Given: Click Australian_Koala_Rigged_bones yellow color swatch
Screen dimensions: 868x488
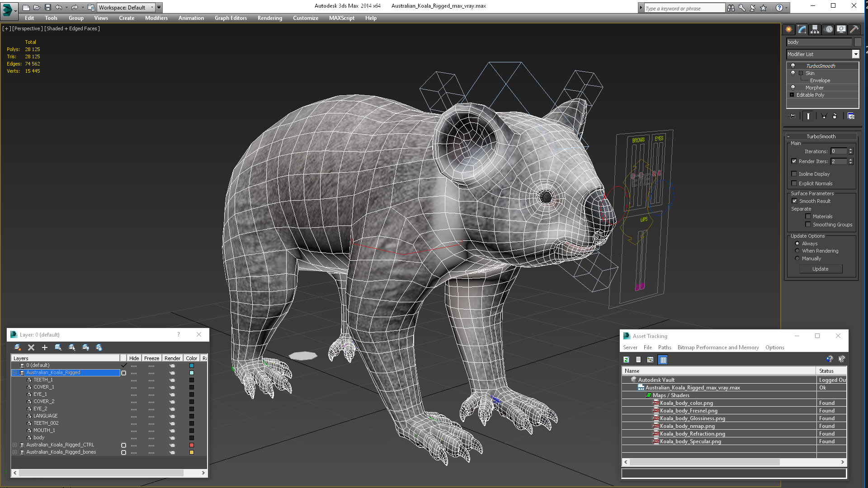Looking at the screenshot, I should point(192,452).
